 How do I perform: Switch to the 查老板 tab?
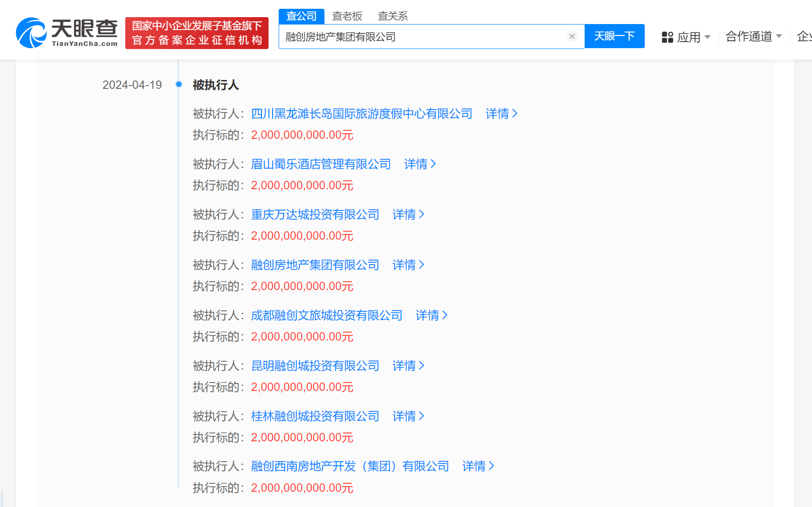tap(347, 16)
